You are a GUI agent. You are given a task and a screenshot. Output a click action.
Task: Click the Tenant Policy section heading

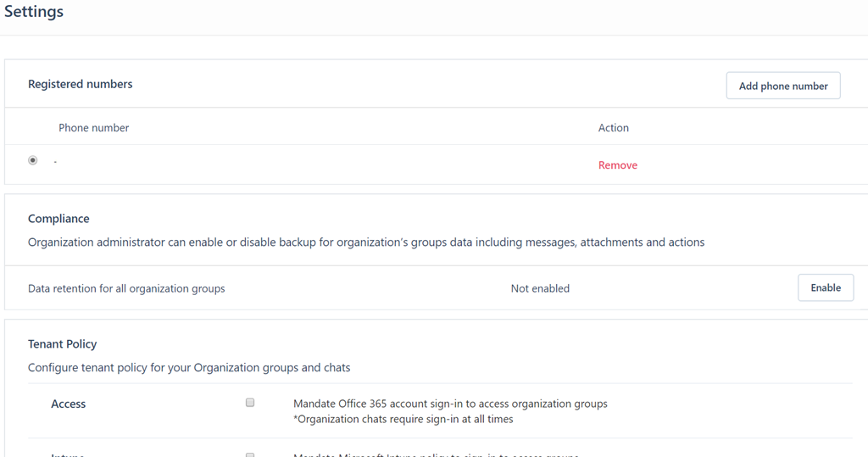pos(63,344)
